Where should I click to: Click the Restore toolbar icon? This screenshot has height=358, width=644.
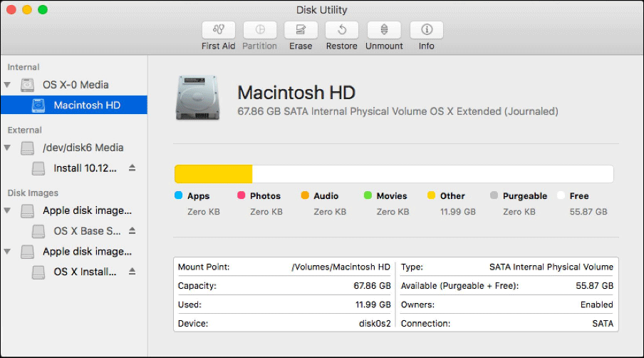click(342, 30)
